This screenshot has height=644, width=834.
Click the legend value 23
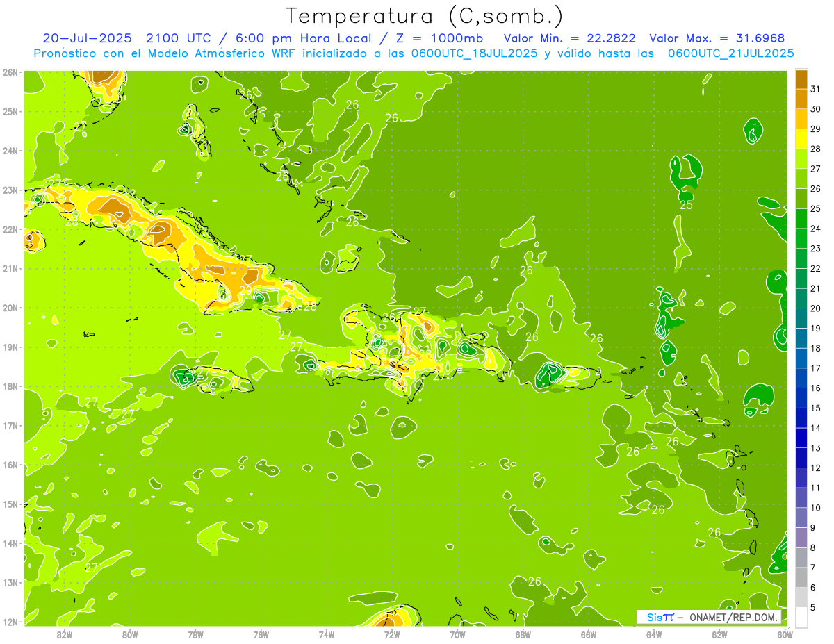816,249
